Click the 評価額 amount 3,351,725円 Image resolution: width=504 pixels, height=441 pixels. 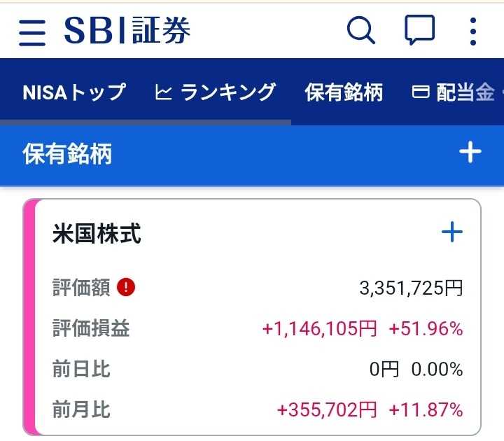tap(411, 288)
